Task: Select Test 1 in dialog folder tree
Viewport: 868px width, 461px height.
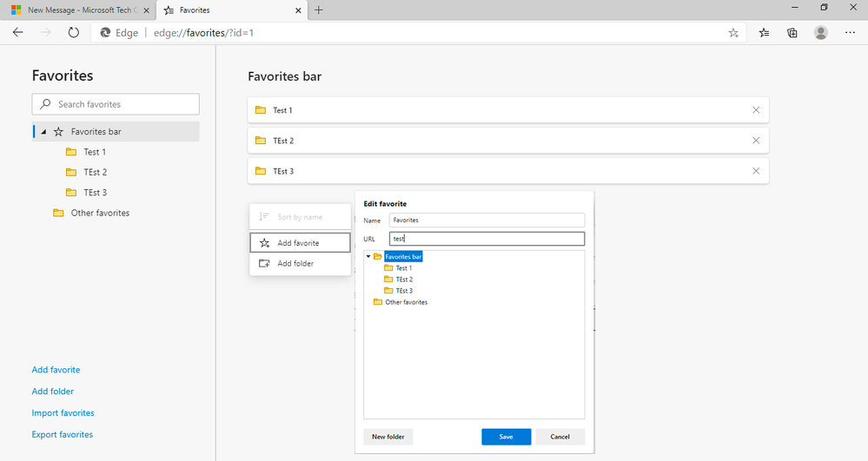Action: pos(403,268)
